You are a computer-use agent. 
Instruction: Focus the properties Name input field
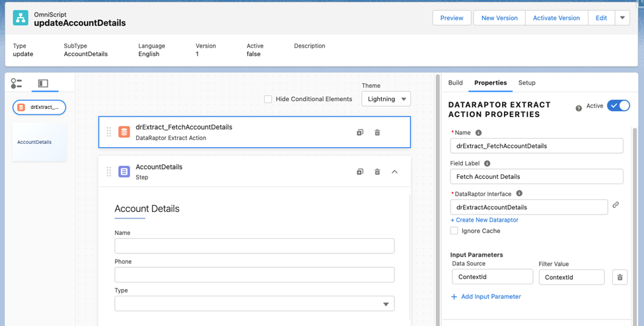click(x=536, y=146)
